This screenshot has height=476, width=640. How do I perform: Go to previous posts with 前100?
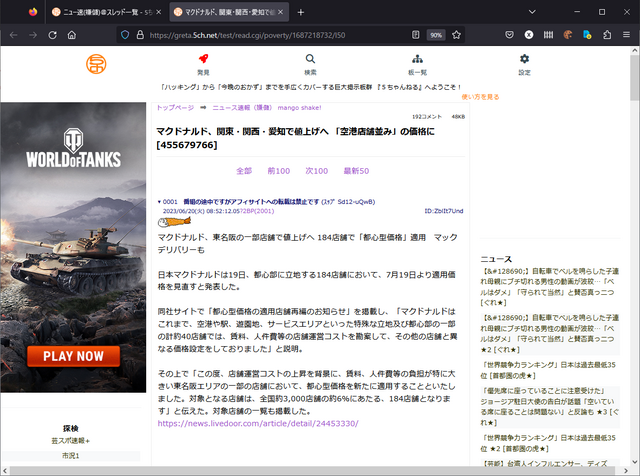point(279,171)
